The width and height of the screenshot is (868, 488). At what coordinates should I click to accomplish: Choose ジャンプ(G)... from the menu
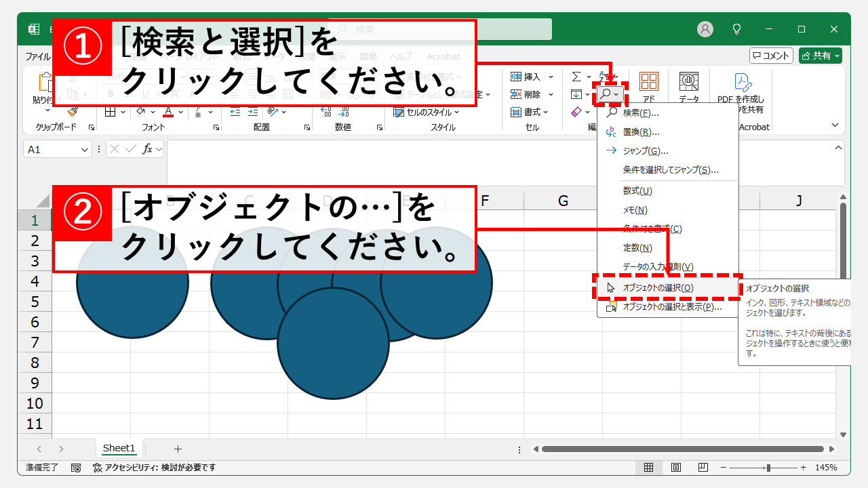click(668, 150)
